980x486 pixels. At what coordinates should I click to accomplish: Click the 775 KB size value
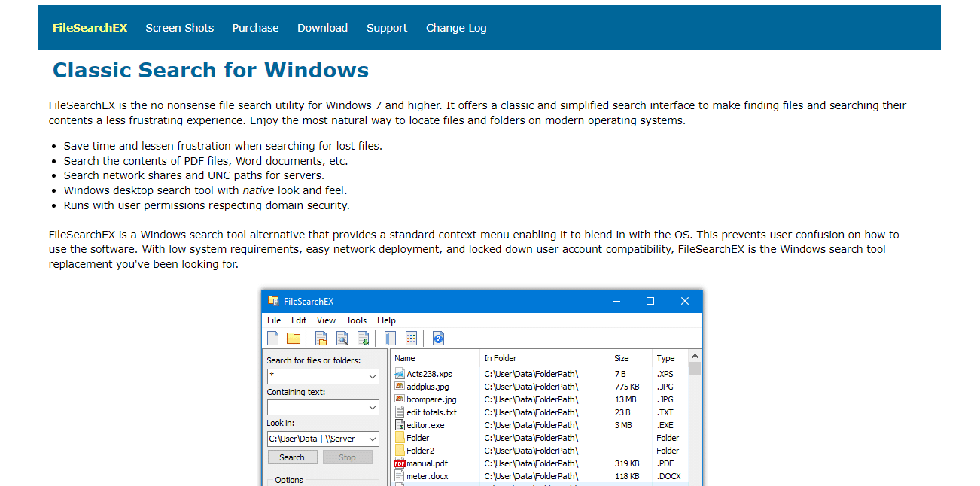tap(627, 387)
